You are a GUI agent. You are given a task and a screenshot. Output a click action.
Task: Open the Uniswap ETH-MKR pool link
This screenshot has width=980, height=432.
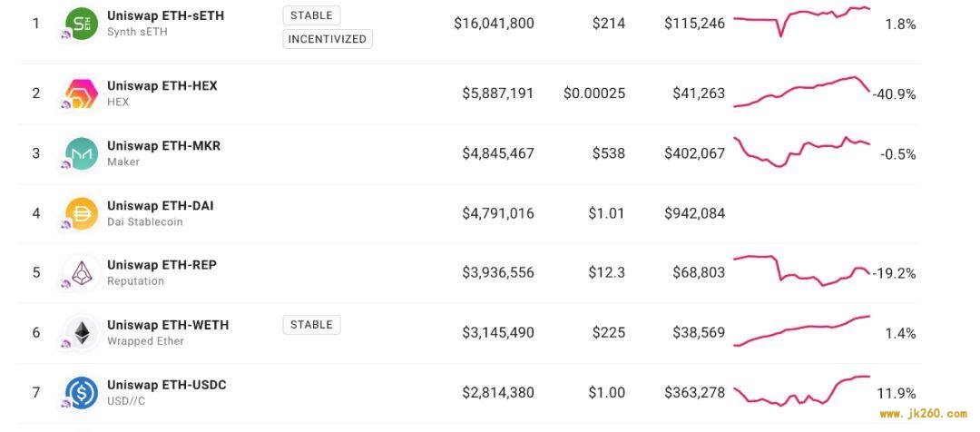coord(163,146)
